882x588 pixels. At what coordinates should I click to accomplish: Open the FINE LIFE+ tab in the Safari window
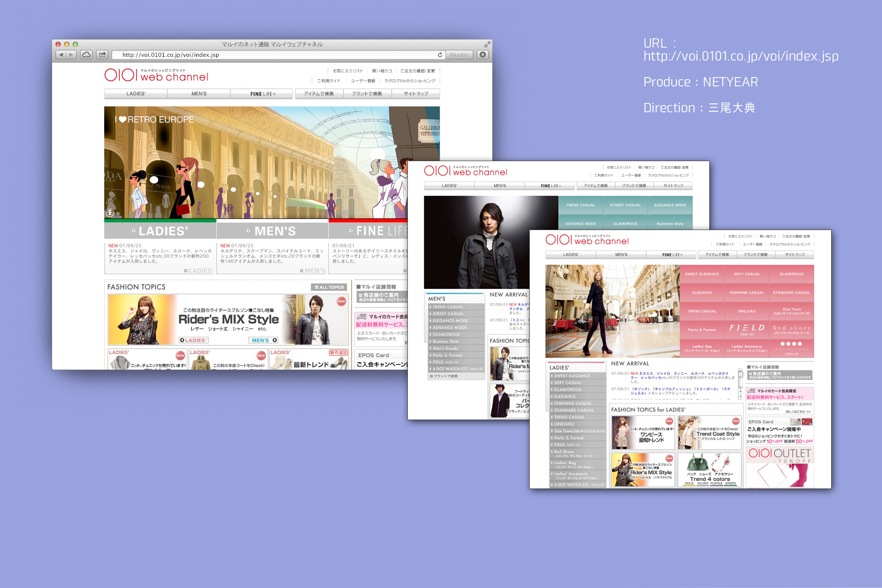(262, 93)
